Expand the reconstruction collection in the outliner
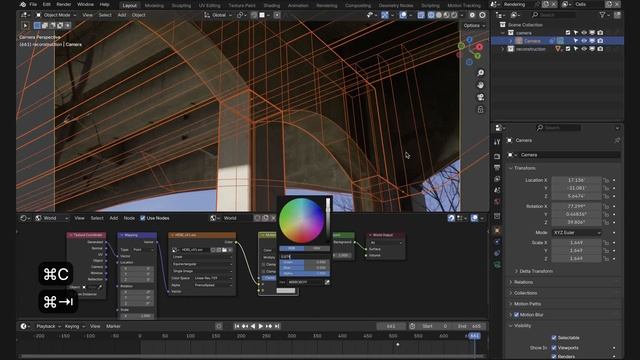Viewport: 640px width, 360px height. [x=503, y=49]
